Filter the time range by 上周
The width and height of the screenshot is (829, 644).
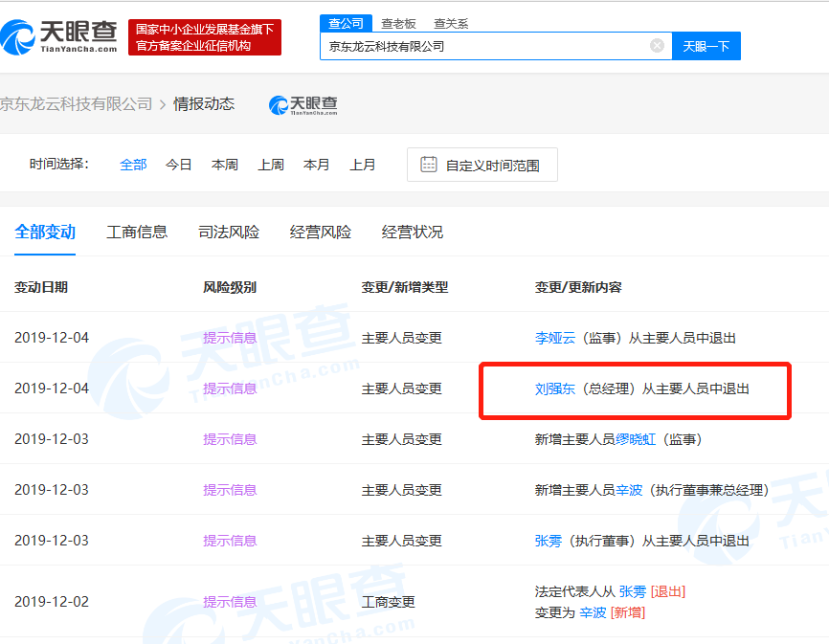coord(271,165)
